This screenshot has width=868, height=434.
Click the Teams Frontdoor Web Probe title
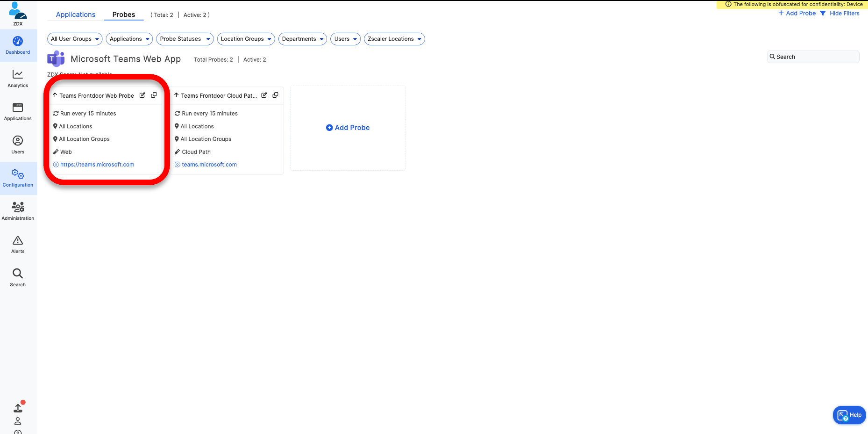click(97, 95)
